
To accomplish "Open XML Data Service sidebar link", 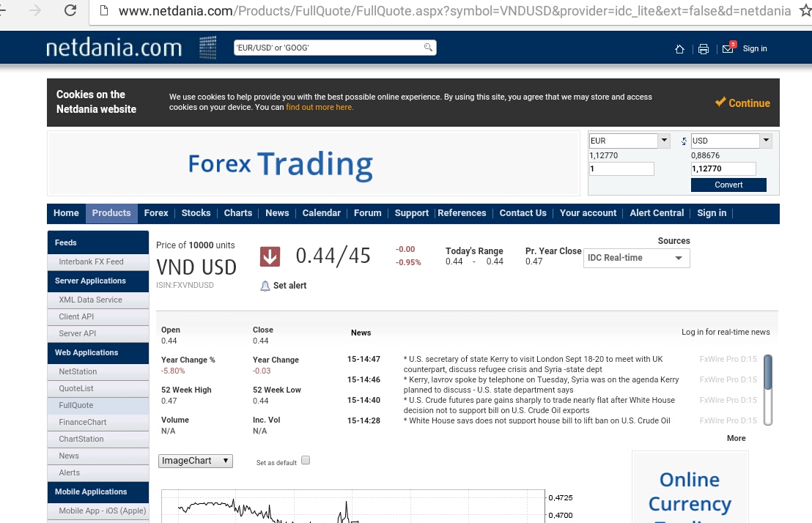I will [x=98, y=300].
